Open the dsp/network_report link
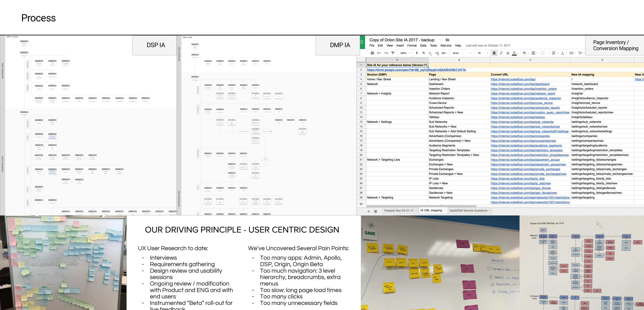Viewport: 644px width, 310px height. tap(523, 94)
